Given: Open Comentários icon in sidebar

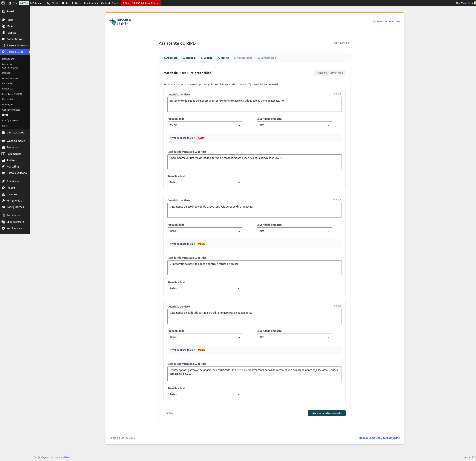Looking at the screenshot, I should pos(3,39).
